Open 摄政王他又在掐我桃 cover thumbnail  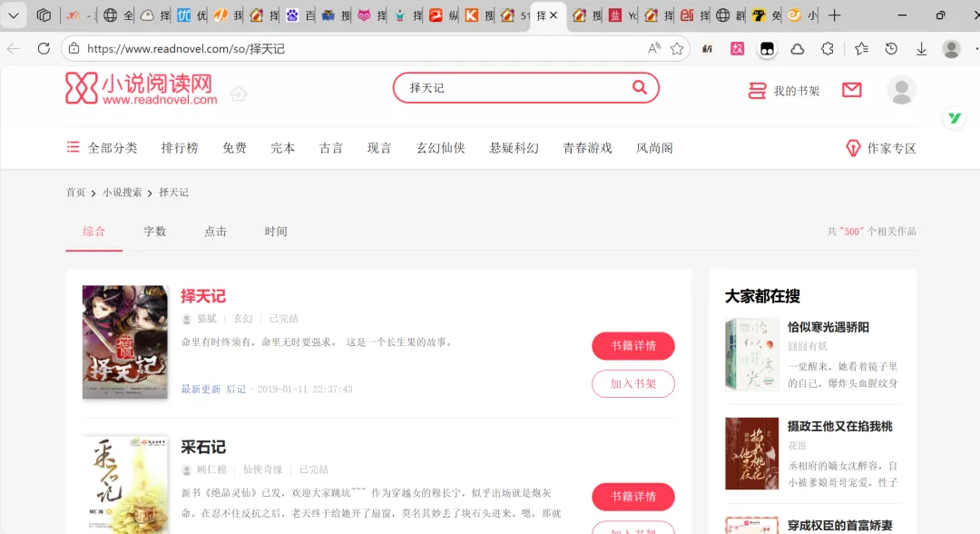(x=752, y=453)
